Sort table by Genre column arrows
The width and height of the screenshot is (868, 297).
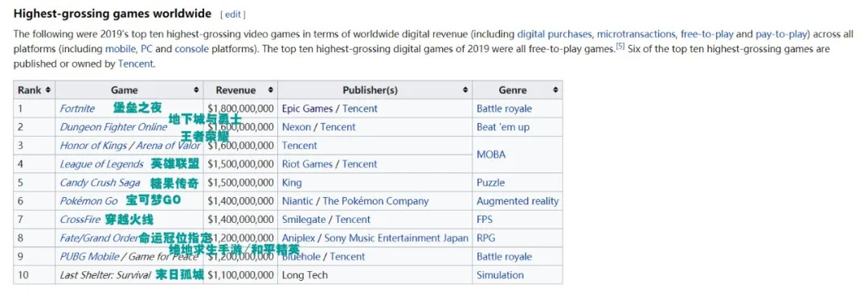tap(555, 90)
